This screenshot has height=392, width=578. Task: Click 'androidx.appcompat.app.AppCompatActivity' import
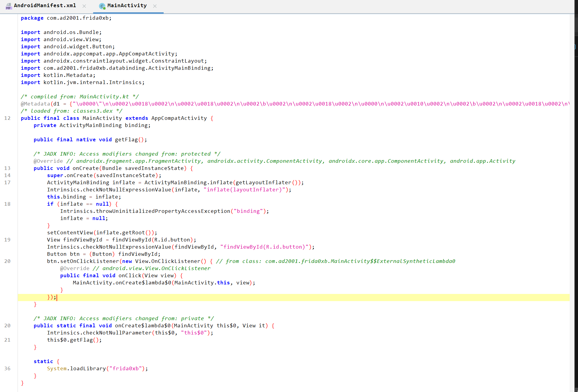109,54
